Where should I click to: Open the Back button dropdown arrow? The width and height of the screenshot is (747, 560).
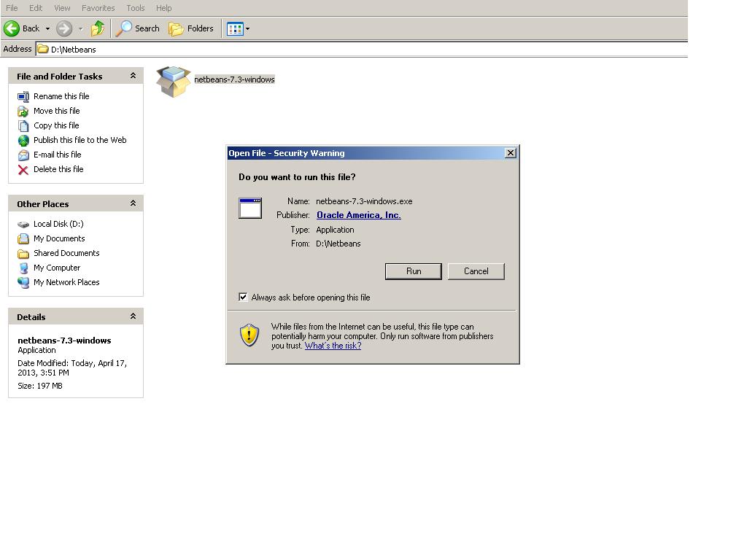tap(46, 28)
